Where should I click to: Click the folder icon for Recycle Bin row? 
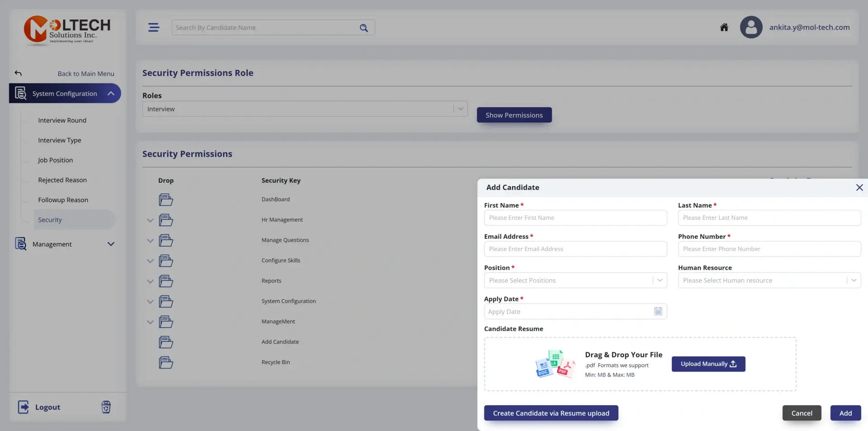(x=166, y=362)
